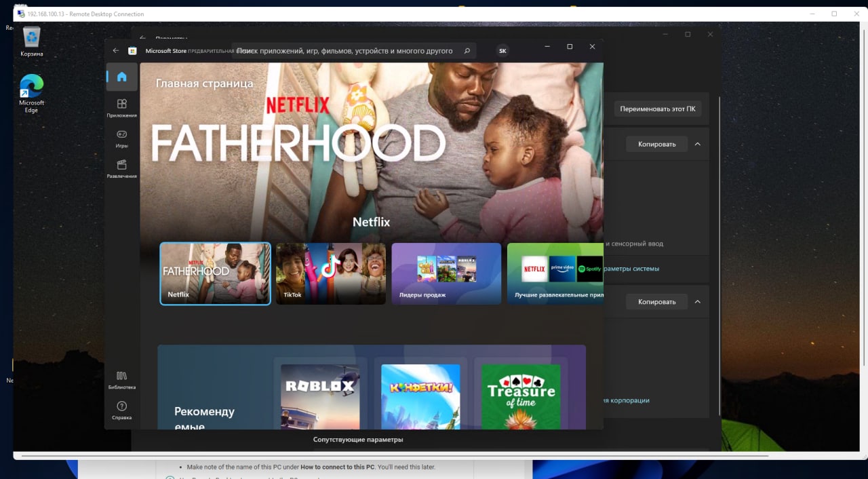Click the Remote Desktop Connection title icon
This screenshot has height=479, width=868.
[x=21, y=14]
